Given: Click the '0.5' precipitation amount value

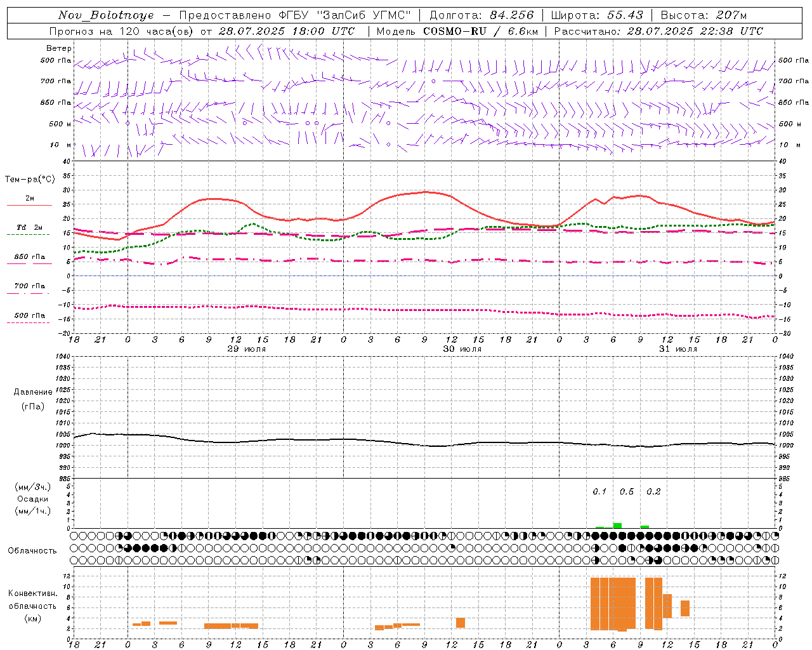Looking at the screenshot, I should (627, 492).
